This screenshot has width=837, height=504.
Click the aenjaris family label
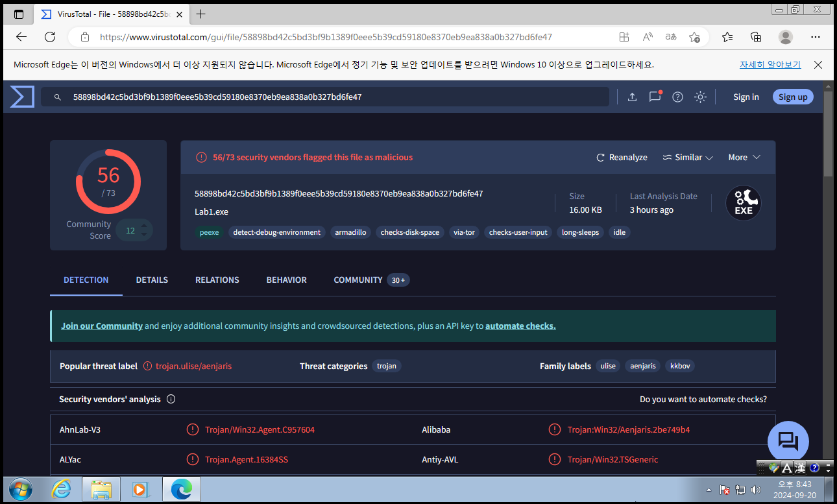tap(643, 366)
